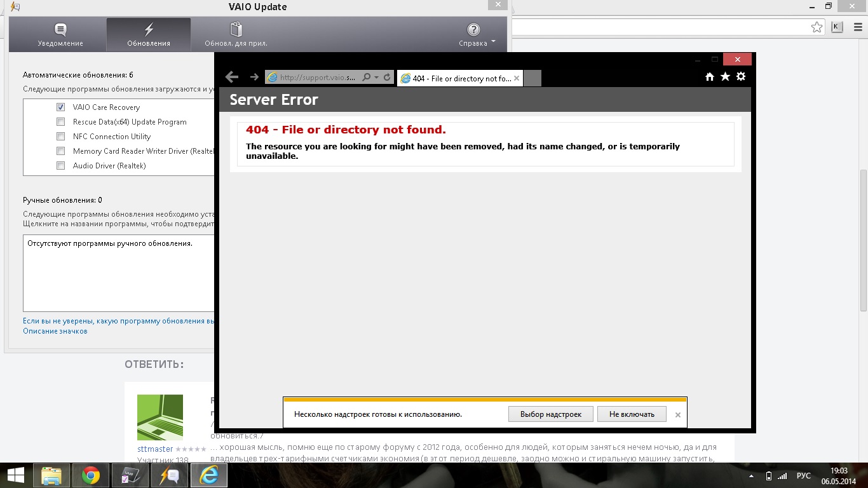Go back in Internet Explorer

(232, 77)
